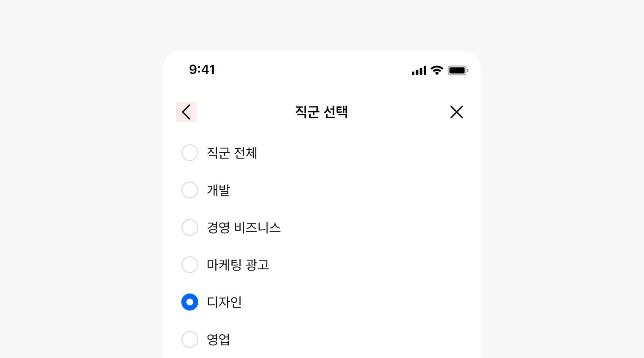
Task: Tap the 개발 text label
Action: point(218,190)
